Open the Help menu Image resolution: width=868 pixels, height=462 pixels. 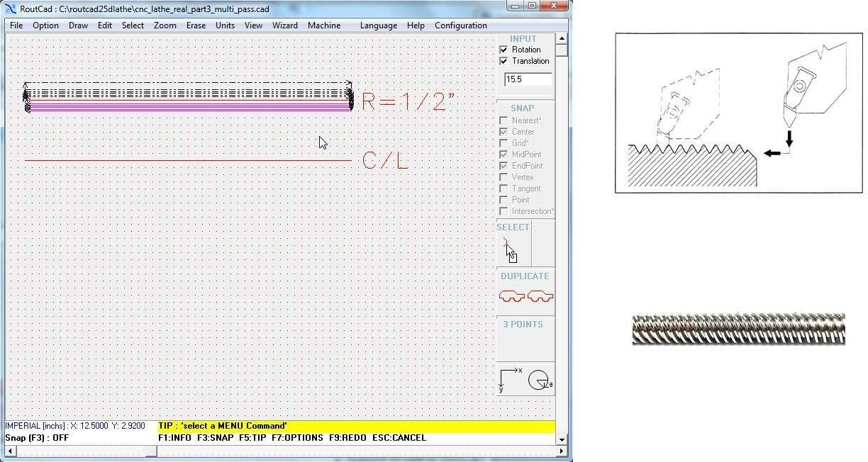click(416, 26)
